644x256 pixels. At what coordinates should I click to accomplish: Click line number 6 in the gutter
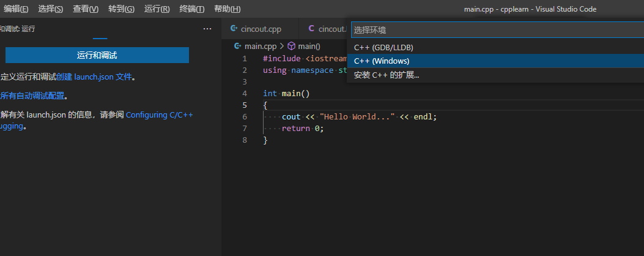click(245, 117)
